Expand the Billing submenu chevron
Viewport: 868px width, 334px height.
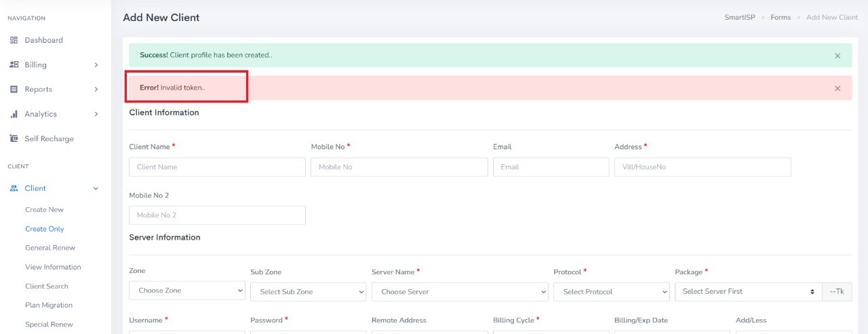[x=96, y=65]
